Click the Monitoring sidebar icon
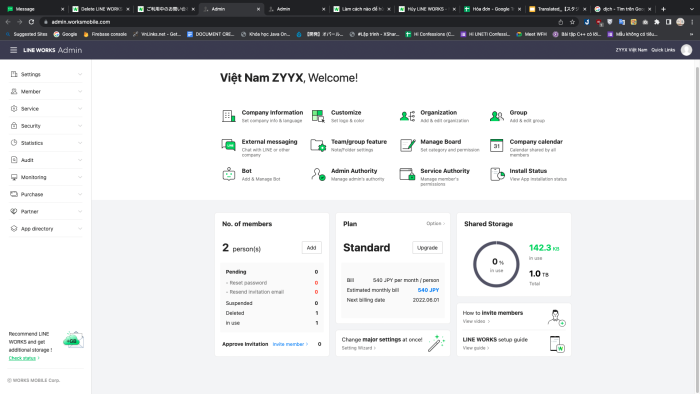Screen dimensions: 700x394 point(14,177)
